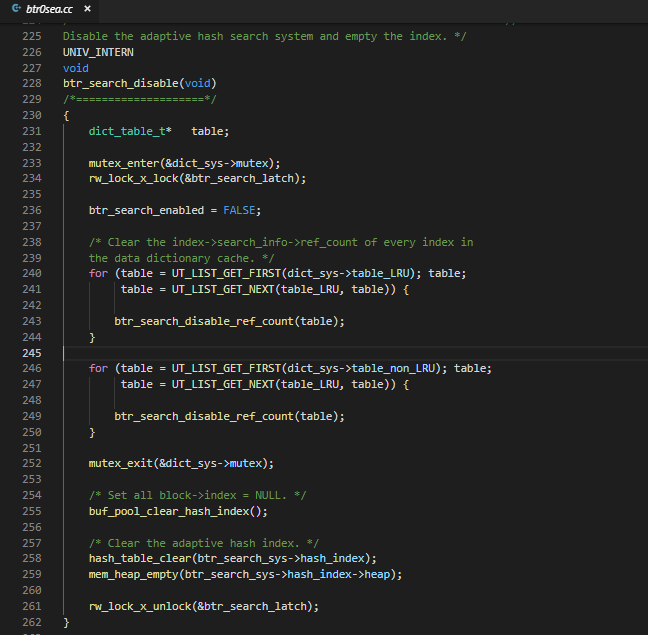
Task: Click table_LRU member on line 240
Action: [380, 274]
